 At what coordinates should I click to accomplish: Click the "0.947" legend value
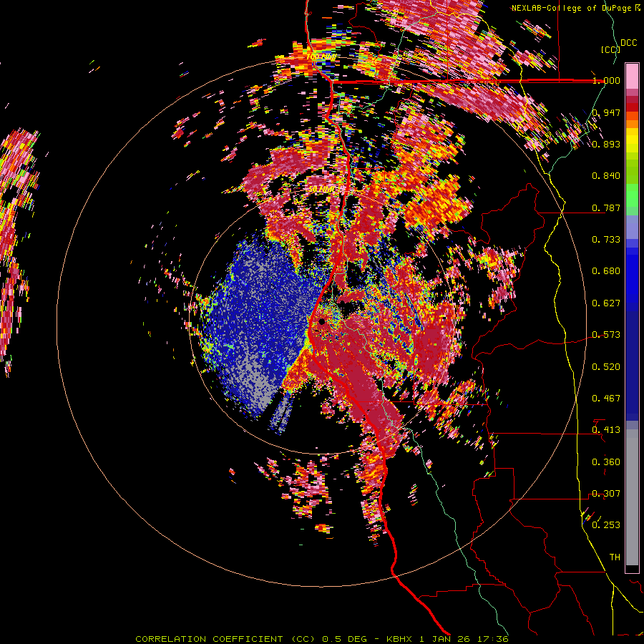(x=606, y=112)
